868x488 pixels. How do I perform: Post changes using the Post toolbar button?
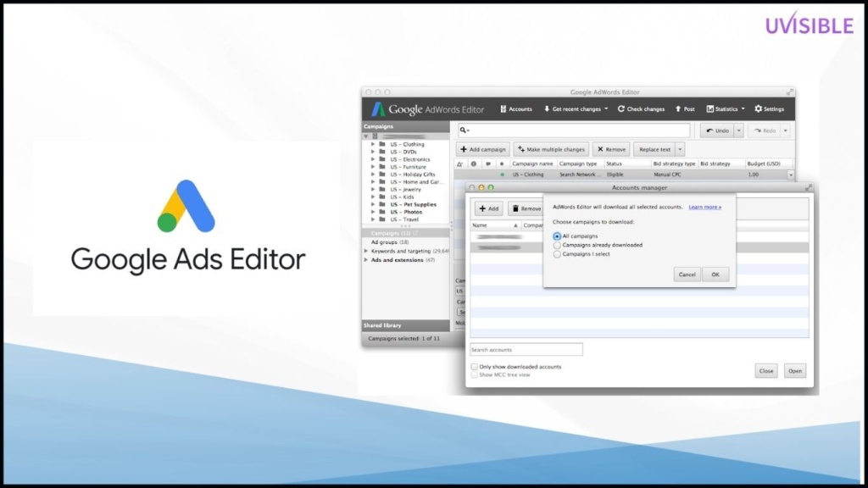coord(685,109)
